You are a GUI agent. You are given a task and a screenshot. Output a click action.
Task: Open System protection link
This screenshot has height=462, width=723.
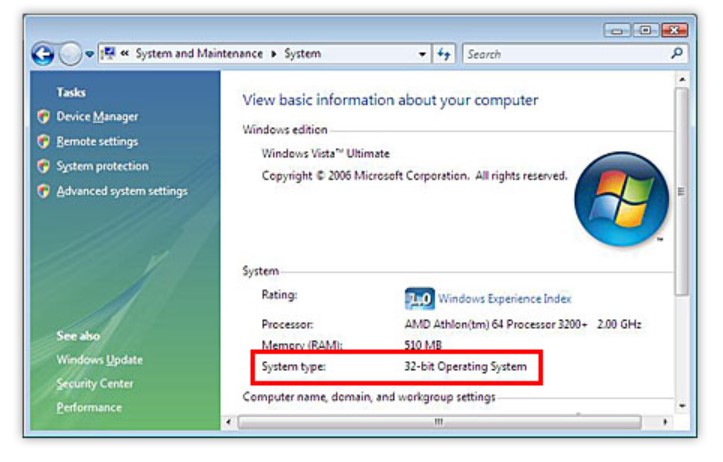pyautogui.click(x=102, y=166)
